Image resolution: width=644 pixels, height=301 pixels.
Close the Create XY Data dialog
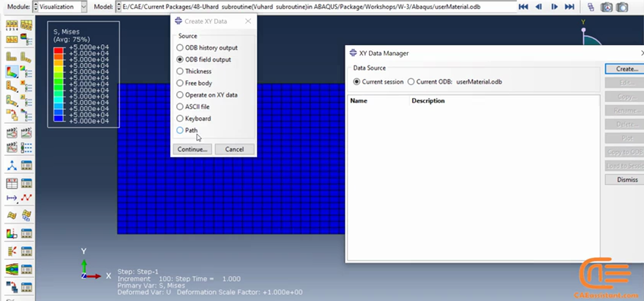click(248, 21)
